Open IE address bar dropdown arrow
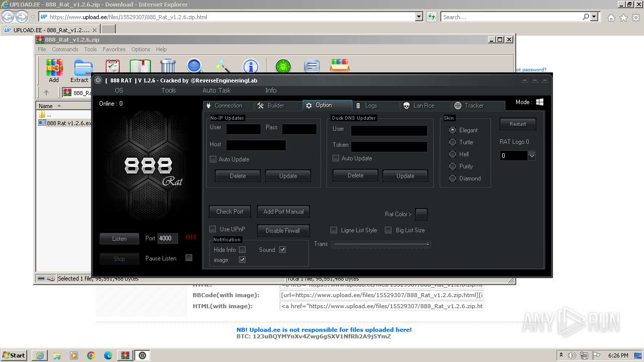The image size is (644, 362). 419,17
